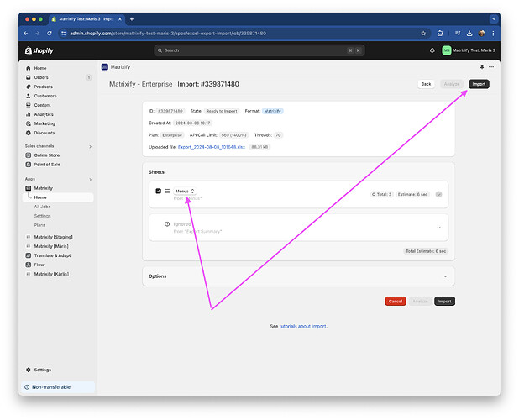
Task: Click the Point of Sale icon
Action: click(x=29, y=165)
